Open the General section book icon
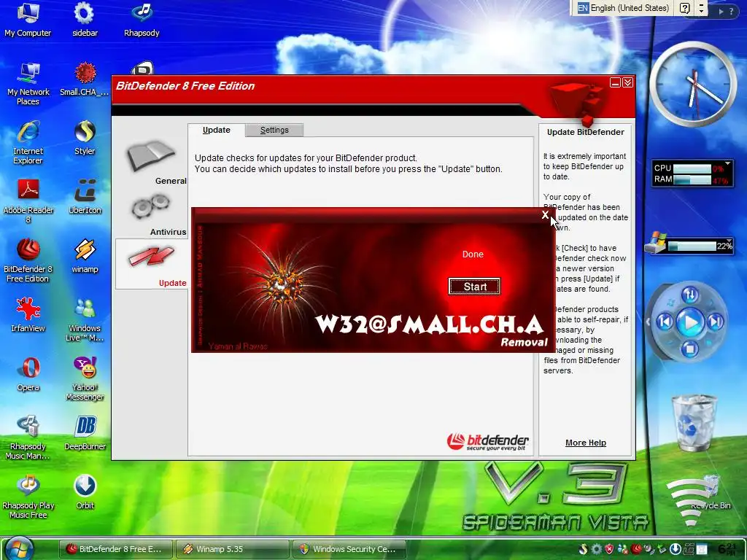This screenshot has height=560, width=747. click(151, 155)
